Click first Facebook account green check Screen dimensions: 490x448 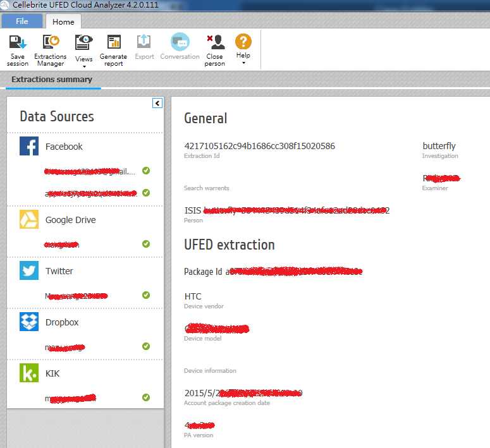click(x=146, y=170)
